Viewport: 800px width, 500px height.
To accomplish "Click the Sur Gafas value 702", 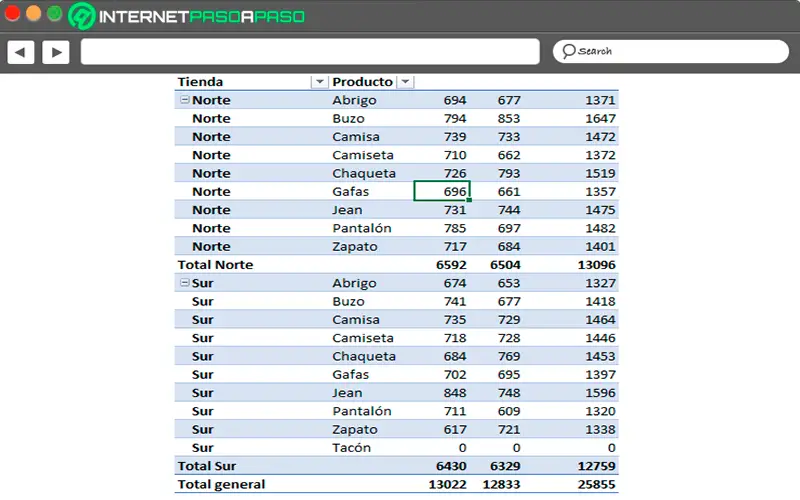I will click(455, 374).
